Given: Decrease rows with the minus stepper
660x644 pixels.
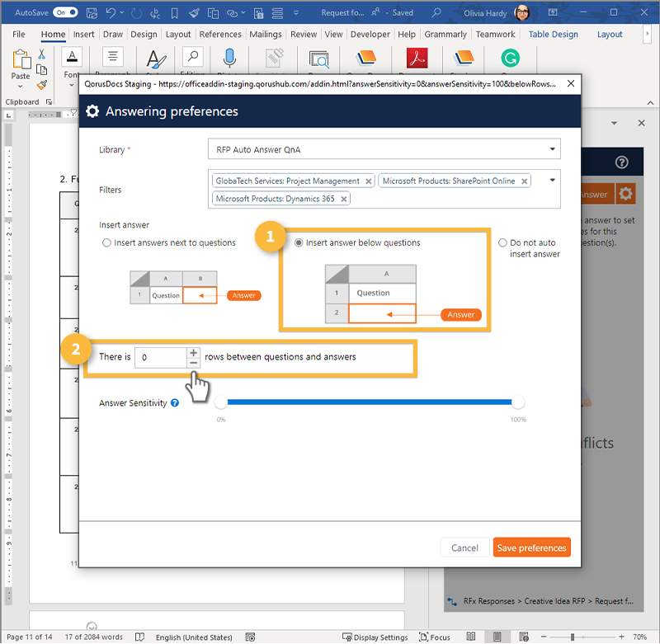Looking at the screenshot, I should [x=193, y=363].
